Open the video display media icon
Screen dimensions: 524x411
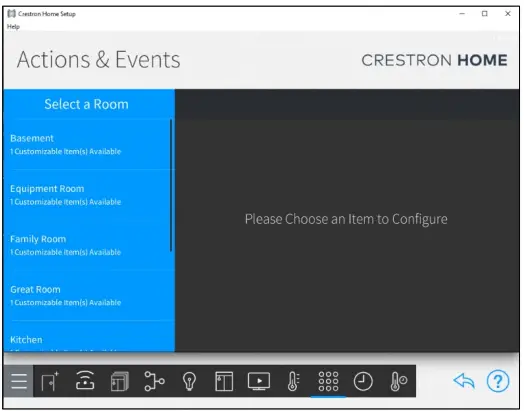(x=259, y=381)
